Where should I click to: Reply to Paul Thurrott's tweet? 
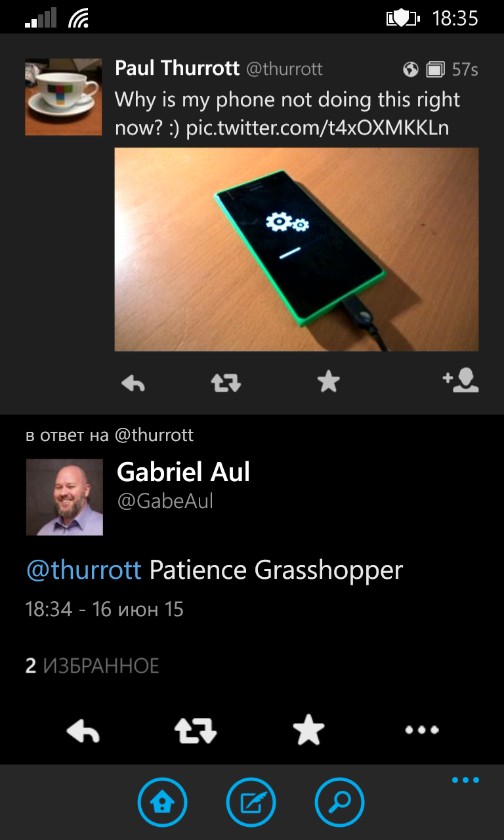click(x=133, y=383)
